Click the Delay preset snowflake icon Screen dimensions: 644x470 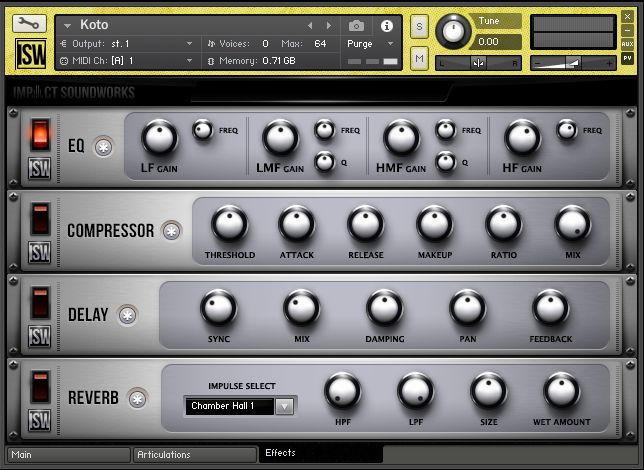click(127, 315)
